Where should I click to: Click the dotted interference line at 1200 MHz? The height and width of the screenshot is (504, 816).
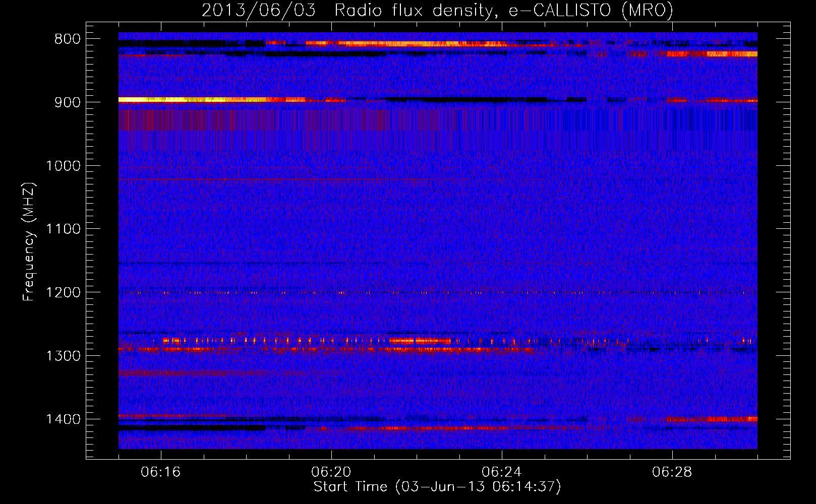(438, 292)
